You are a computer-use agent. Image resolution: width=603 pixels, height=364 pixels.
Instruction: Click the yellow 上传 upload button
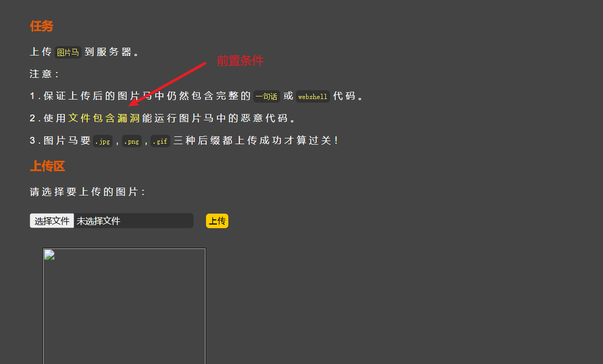pyautogui.click(x=217, y=221)
